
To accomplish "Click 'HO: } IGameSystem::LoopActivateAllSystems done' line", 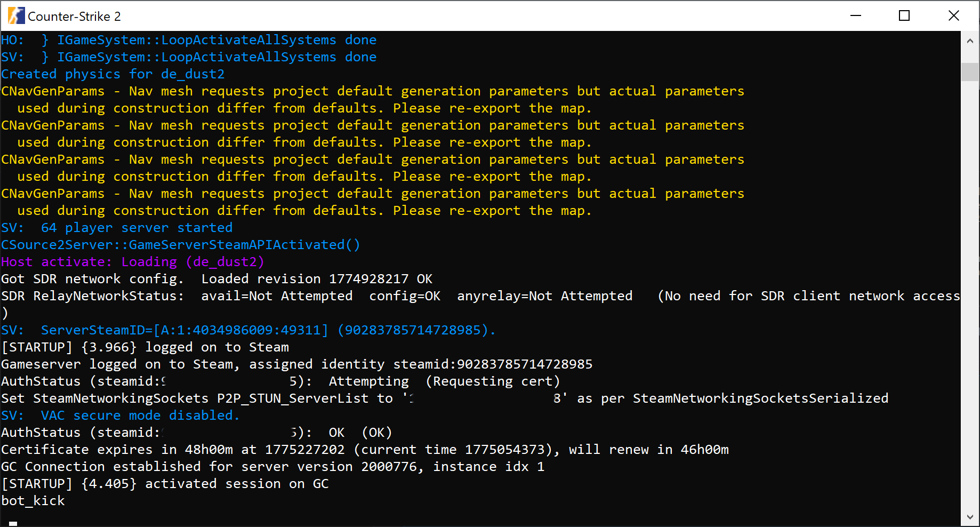I will (x=189, y=40).
